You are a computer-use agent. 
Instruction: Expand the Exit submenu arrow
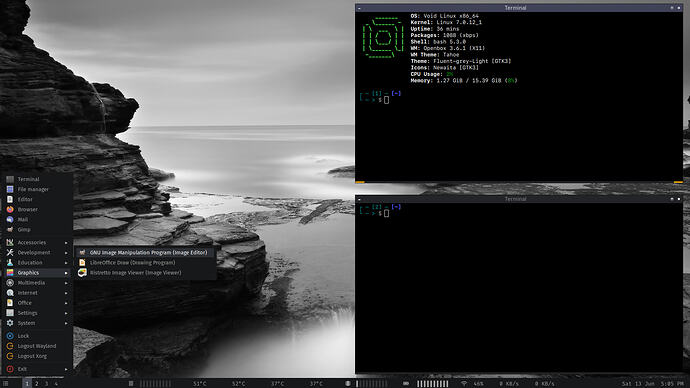tap(66, 369)
